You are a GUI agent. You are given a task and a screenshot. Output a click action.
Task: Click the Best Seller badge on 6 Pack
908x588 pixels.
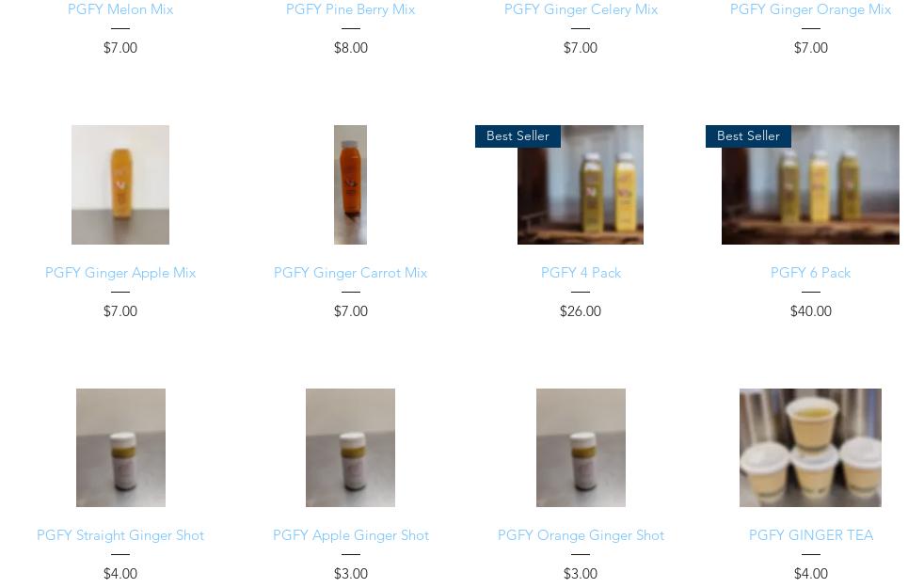point(748,136)
